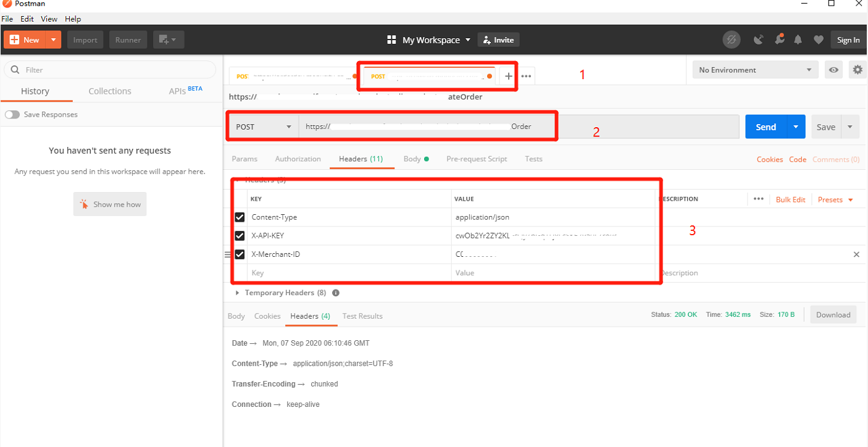The height and width of the screenshot is (447, 868).
Task: Open the Pre-request Script tab
Action: coord(477,159)
